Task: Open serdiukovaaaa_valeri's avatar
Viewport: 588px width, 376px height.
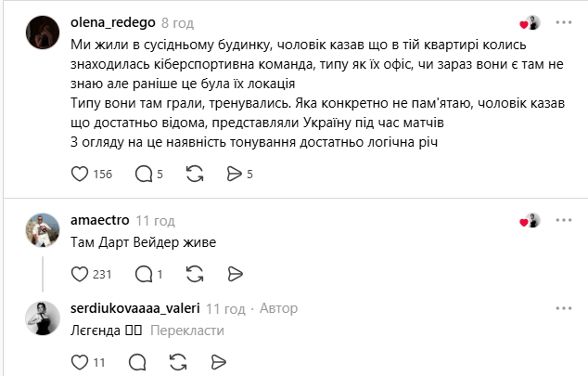Action: (45, 317)
